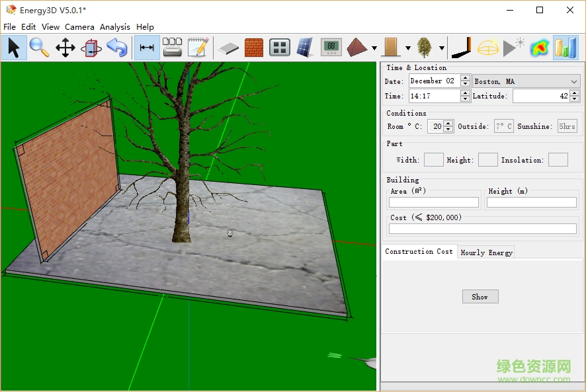Screen dimensions: 586x392
Task: Increase the room temperature with up arrow
Action: tap(448, 123)
